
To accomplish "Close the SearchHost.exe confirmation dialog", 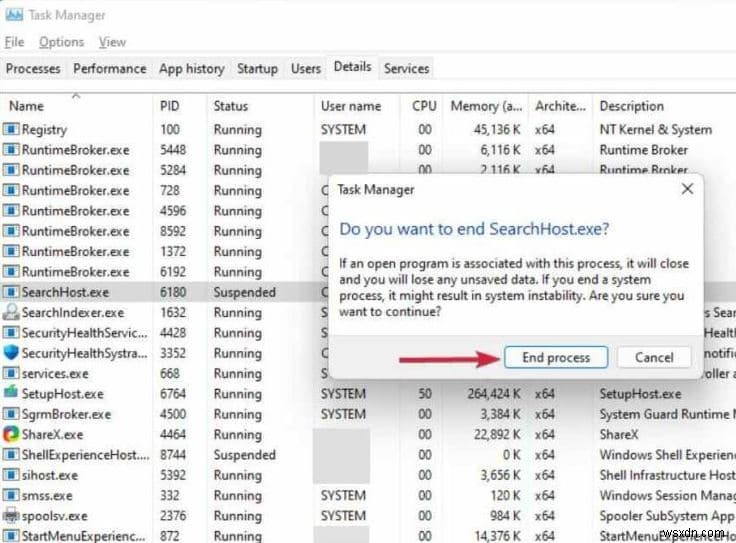I will [687, 189].
